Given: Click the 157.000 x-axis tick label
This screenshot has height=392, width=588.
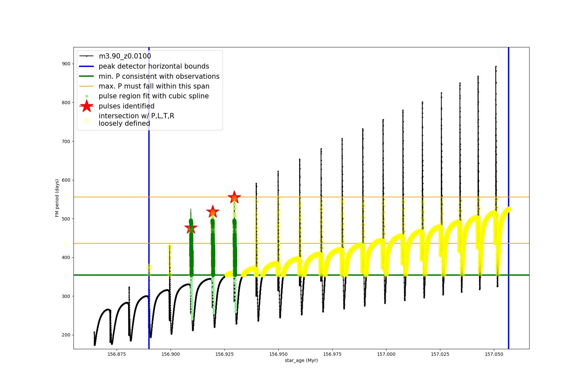Looking at the screenshot, I should [x=386, y=354].
